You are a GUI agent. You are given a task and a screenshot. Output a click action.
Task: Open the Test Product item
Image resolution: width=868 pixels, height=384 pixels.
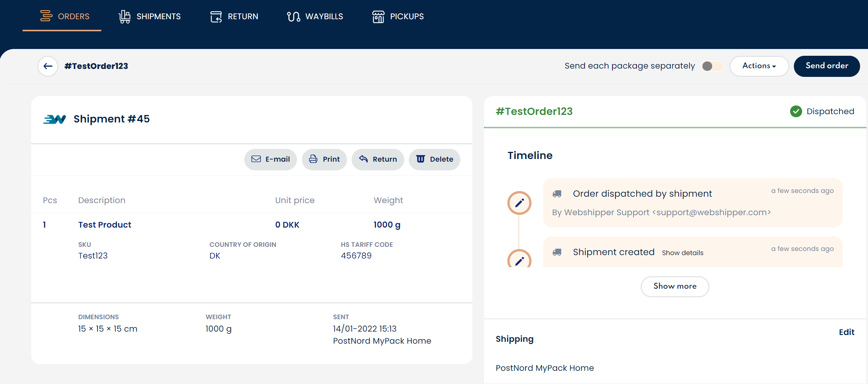click(x=105, y=225)
